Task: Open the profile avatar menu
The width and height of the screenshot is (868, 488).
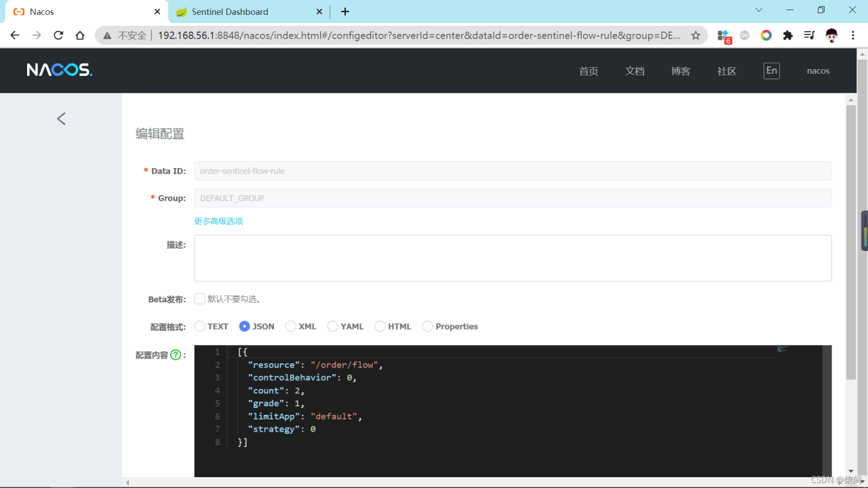Action: coord(832,35)
